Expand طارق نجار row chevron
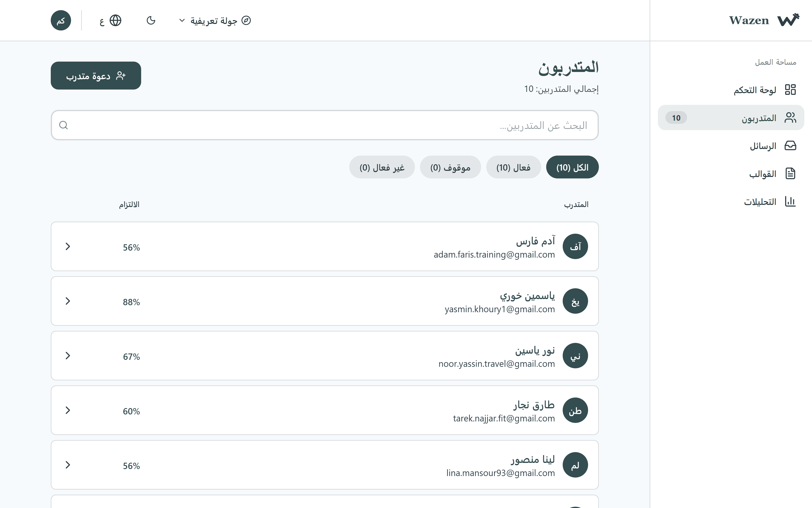 [x=68, y=411]
